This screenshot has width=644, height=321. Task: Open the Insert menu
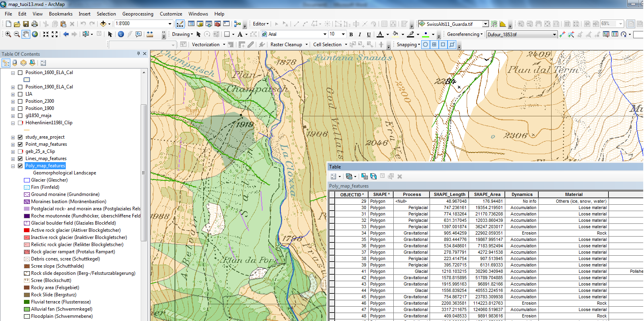click(x=84, y=14)
